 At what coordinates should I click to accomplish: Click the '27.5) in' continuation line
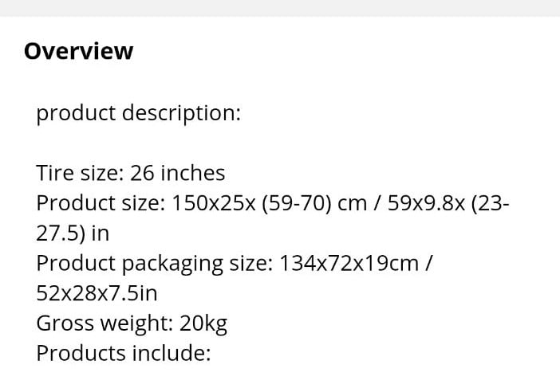pos(73,233)
